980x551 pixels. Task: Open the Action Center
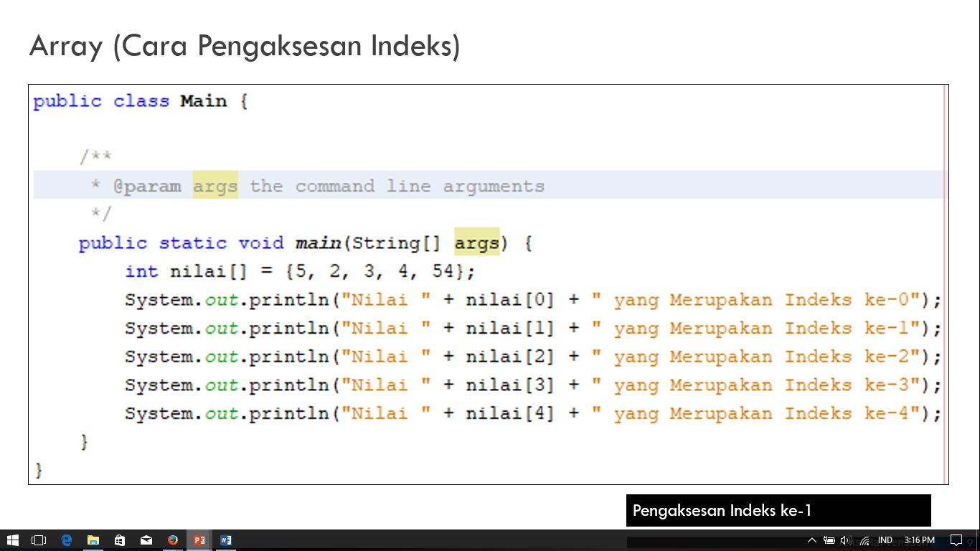coord(956,540)
